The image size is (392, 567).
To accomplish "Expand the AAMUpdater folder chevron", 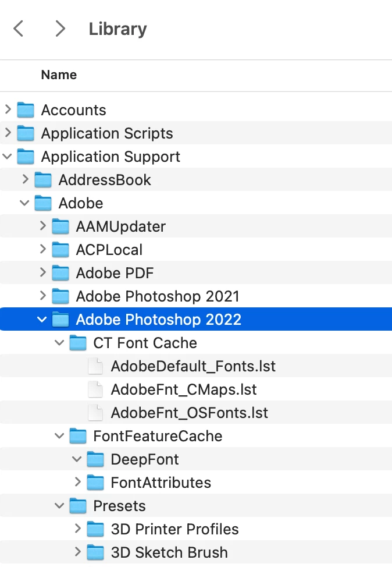I will point(43,226).
